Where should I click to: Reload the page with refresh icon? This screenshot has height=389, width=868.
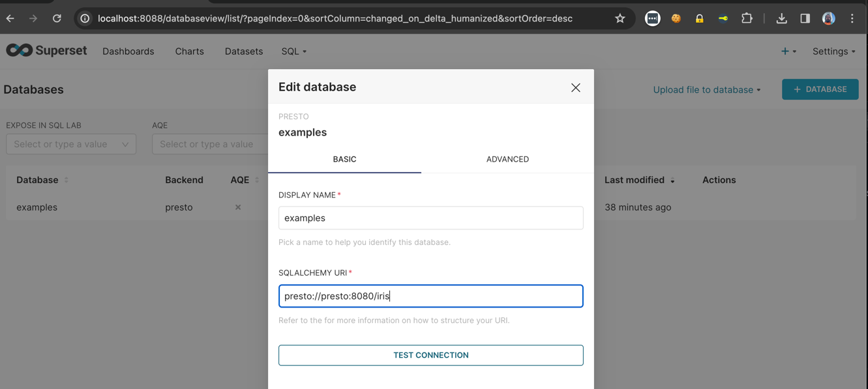click(57, 19)
